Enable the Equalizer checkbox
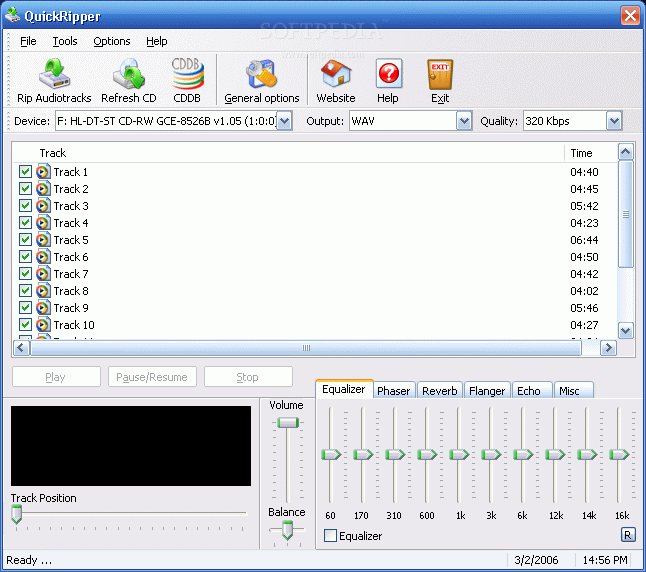This screenshot has height=572, width=646. click(330, 536)
